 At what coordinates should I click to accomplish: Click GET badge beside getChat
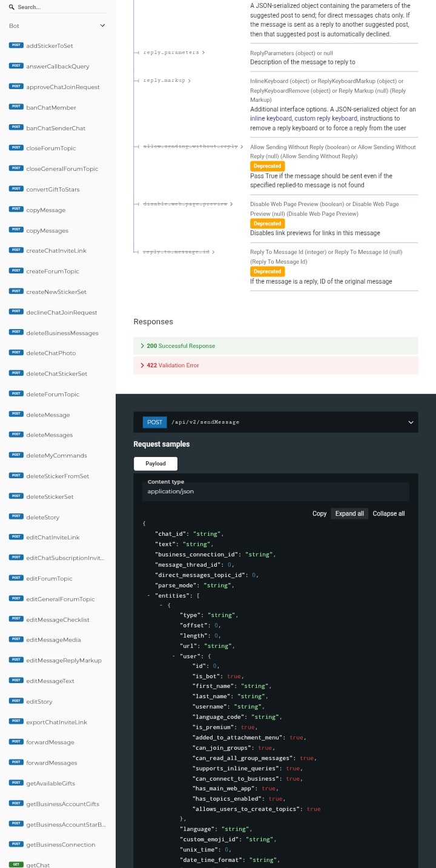click(16, 864)
